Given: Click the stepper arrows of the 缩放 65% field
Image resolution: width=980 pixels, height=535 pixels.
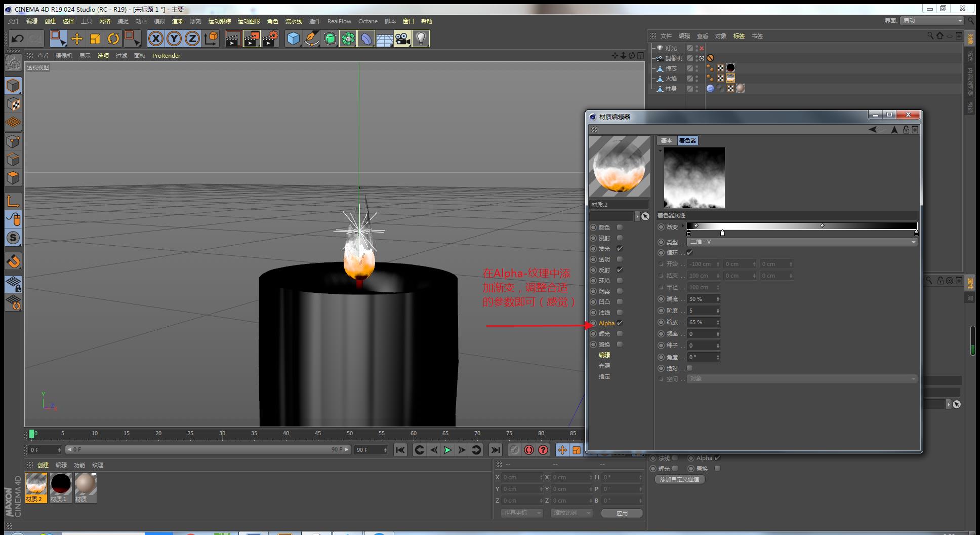Looking at the screenshot, I should tap(717, 322).
